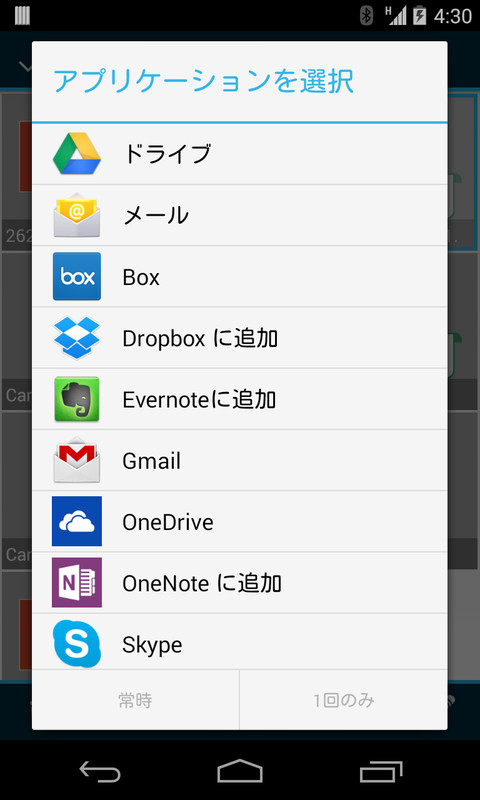Select the Dropbox に追加 entry
Viewport: 480px width, 800px height.
pyautogui.click(x=240, y=337)
